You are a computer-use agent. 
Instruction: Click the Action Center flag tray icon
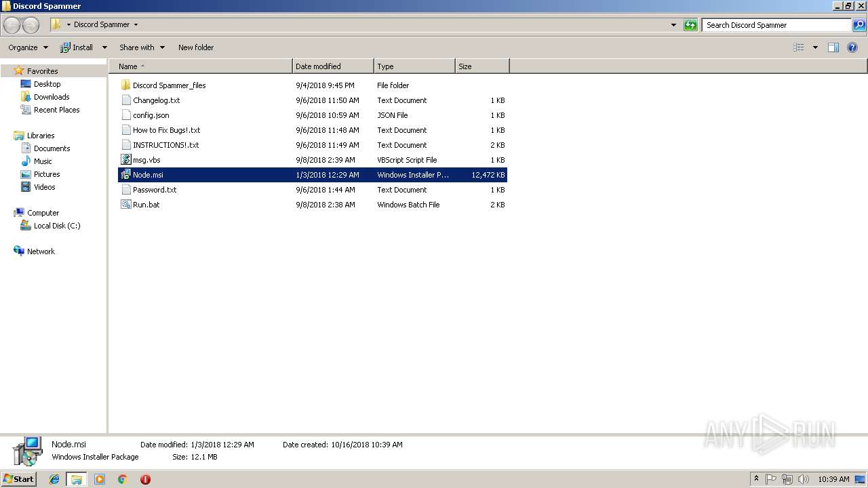771,479
